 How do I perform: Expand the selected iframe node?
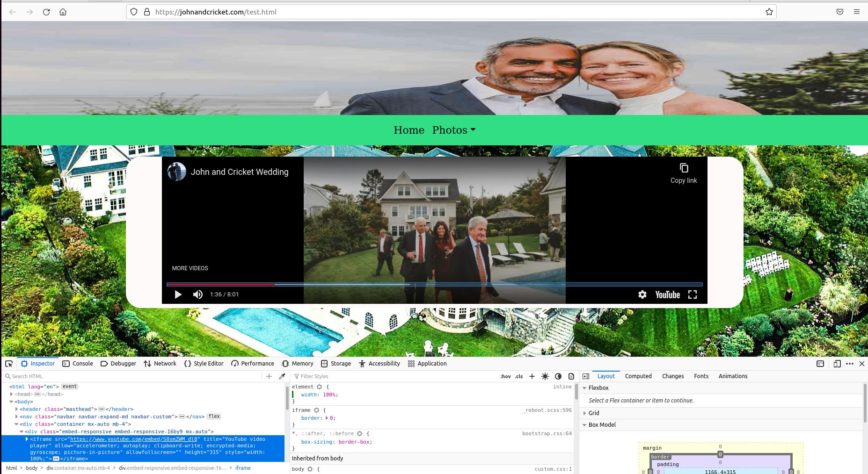tap(27, 439)
